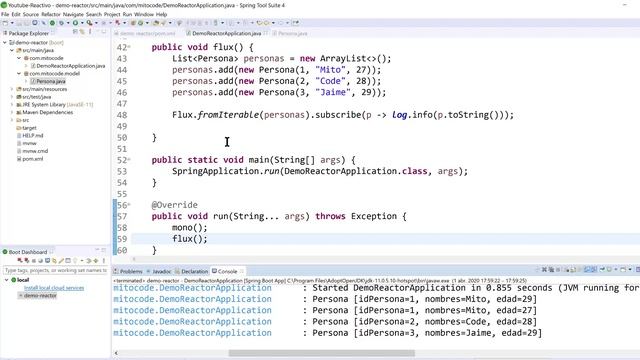Open Boot Dashboard view menu dots
Image resolution: width=640 pixels, height=360 pixels.
click(x=104, y=260)
